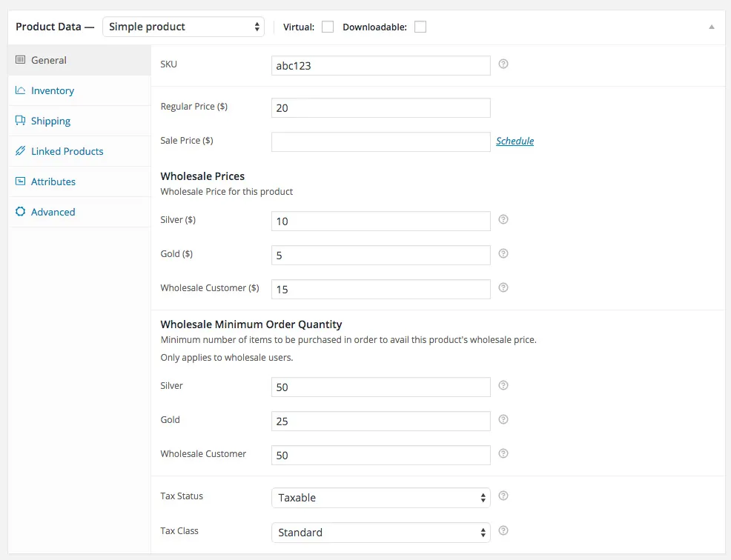Change Tax Class from Standard
Screen dimensions: 731x560
pos(380,532)
